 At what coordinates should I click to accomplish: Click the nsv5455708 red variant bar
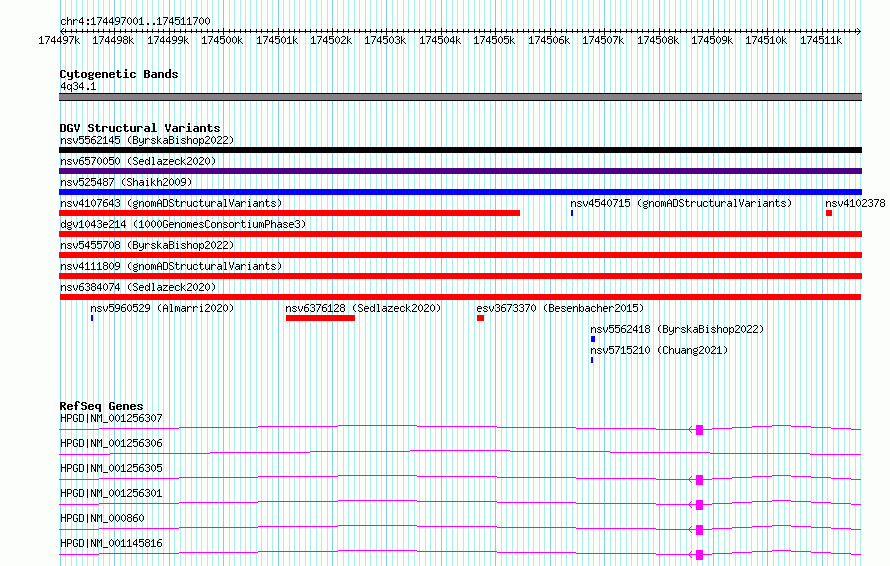point(460,255)
